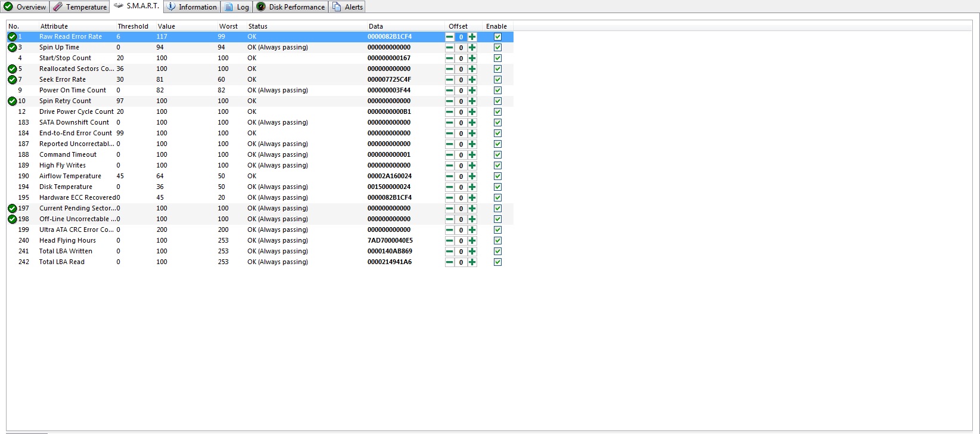Decrease offset for Spin Up Time
Viewport: 980px width, 434px height.
tap(450, 48)
